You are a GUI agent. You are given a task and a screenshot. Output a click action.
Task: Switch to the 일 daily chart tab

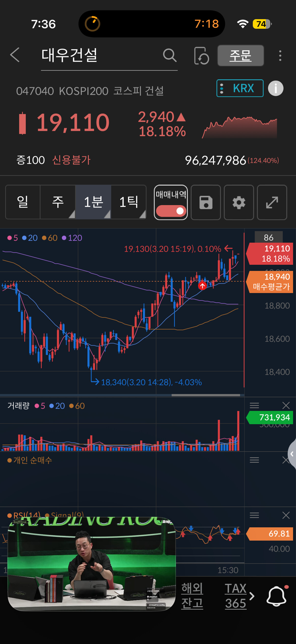tap(23, 202)
